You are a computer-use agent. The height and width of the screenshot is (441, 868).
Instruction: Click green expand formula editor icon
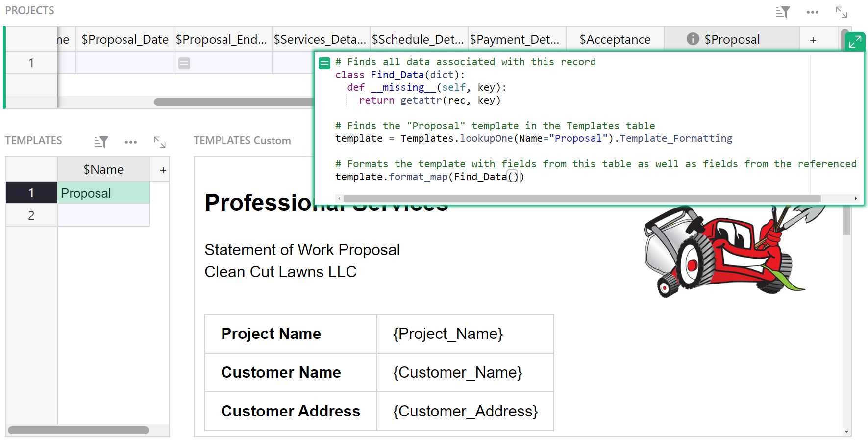click(x=855, y=42)
